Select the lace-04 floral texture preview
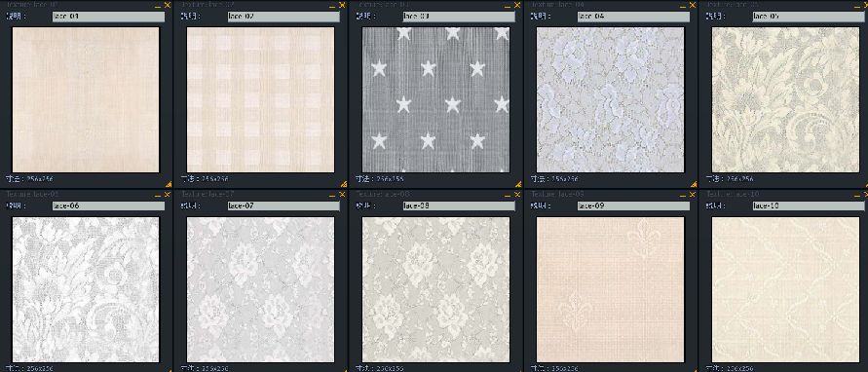Image resolution: width=868 pixels, height=372 pixels. coord(611,99)
